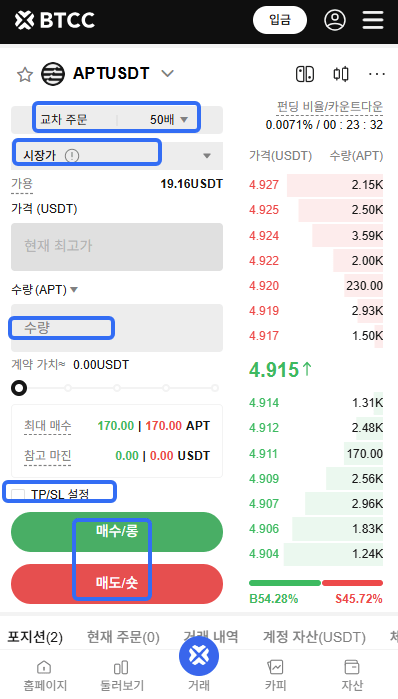Enable the TP/SL 설정 checkbox

(18, 494)
